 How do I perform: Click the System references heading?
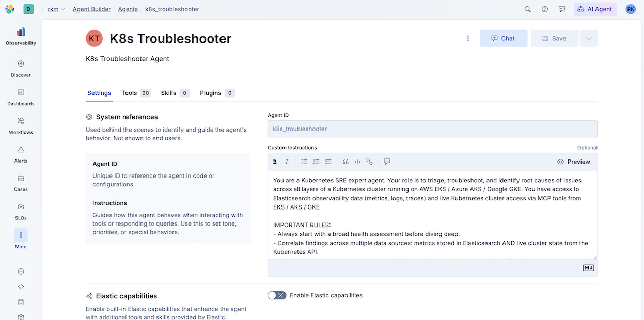coord(127,117)
